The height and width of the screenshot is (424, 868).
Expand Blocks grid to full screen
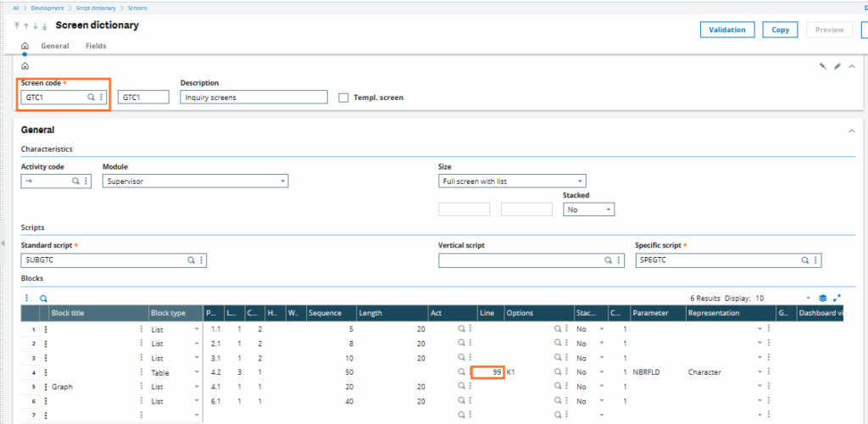837,298
